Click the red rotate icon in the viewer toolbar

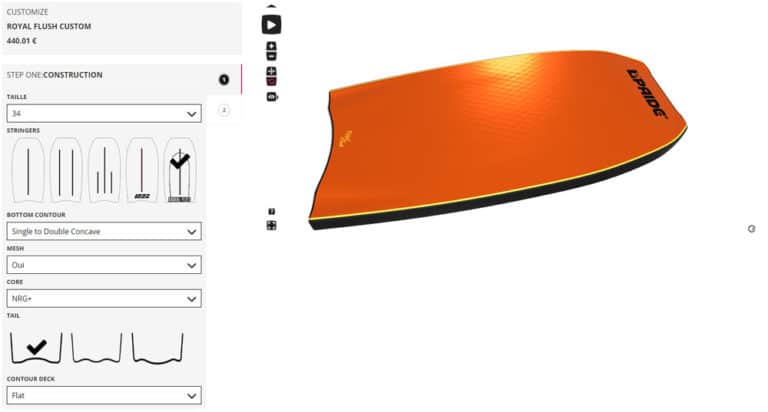click(271, 82)
